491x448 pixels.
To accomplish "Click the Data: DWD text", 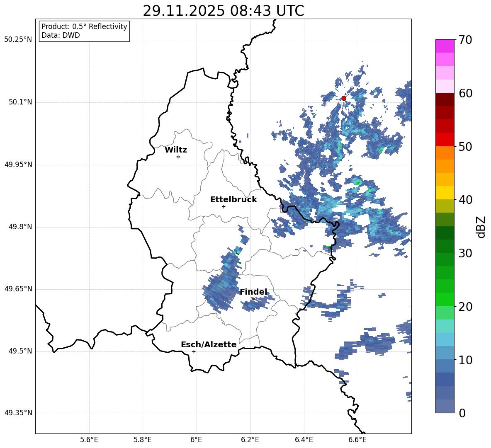I will pyautogui.click(x=61, y=35).
